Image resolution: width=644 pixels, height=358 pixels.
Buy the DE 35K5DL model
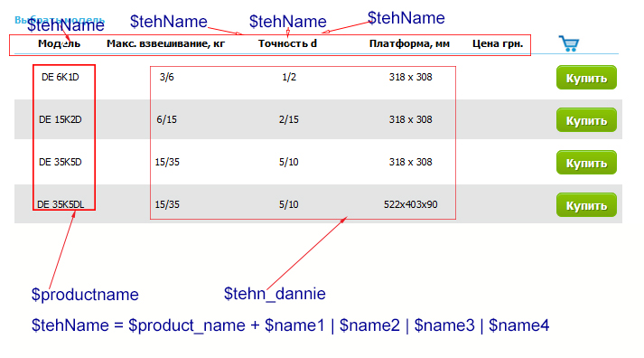pyautogui.click(x=586, y=205)
